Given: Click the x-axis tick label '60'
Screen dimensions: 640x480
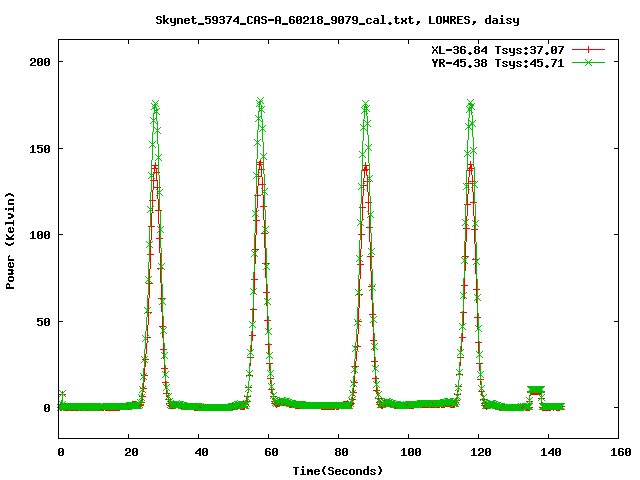Looking at the screenshot, I should point(271,452).
